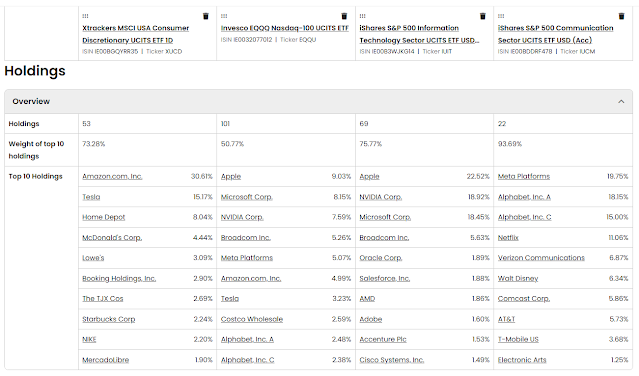
Task: Click drag handle of iShares Information Technology ETF
Action: (x=362, y=16)
